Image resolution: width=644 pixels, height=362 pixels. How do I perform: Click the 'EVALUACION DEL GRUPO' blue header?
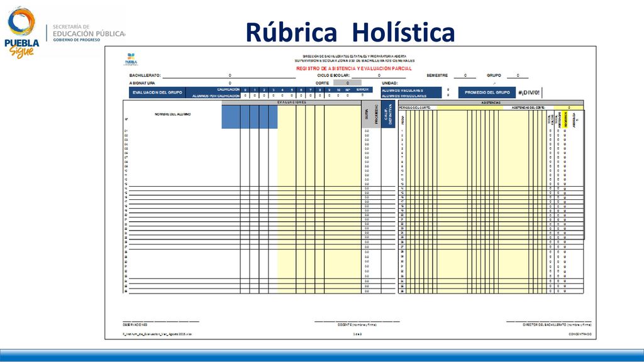pyautogui.click(x=157, y=93)
